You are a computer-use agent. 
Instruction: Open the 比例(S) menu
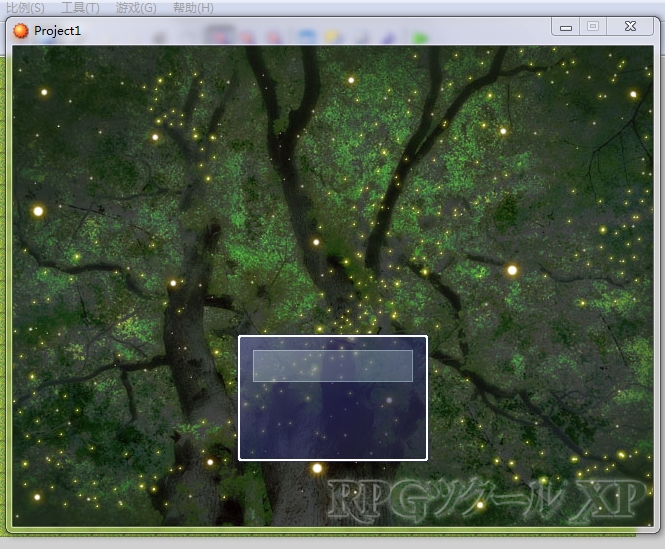pyautogui.click(x=25, y=8)
